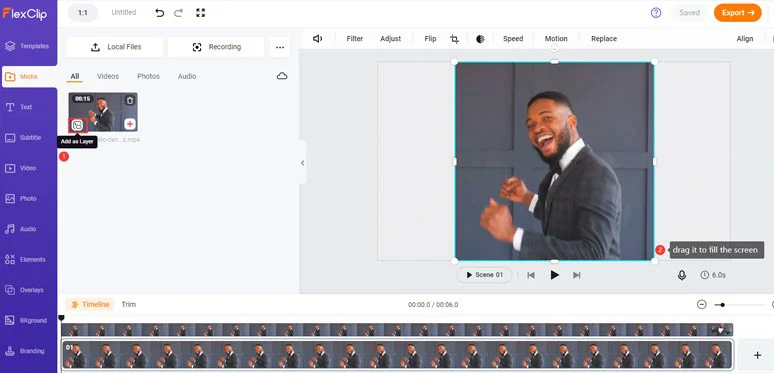Open the help question mark icon
Screen dimensions: 774x373
click(x=656, y=13)
